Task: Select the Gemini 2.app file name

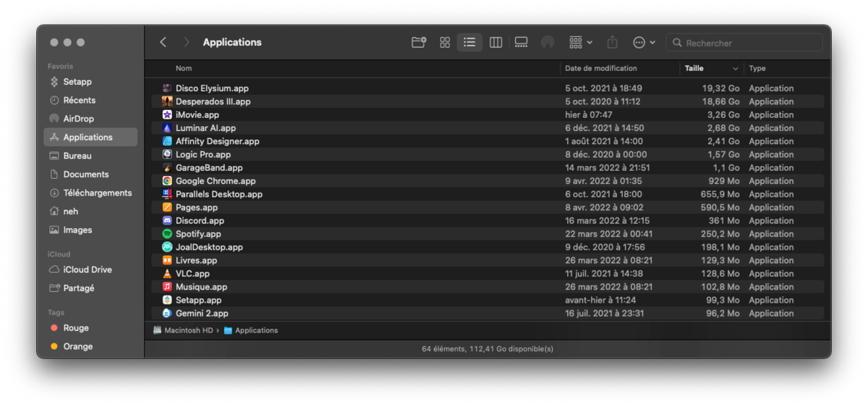Action: (202, 314)
